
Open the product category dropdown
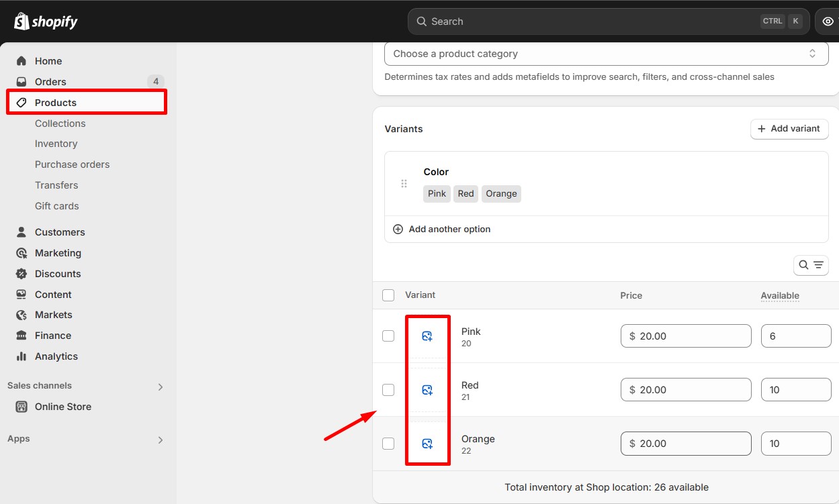605,54
